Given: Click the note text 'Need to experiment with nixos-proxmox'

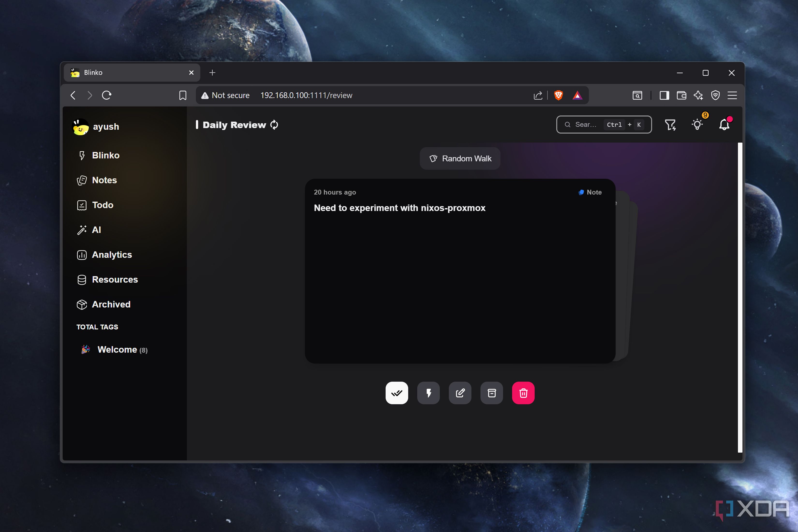Looking at the screenshot, I should click(x=400, y=208).
